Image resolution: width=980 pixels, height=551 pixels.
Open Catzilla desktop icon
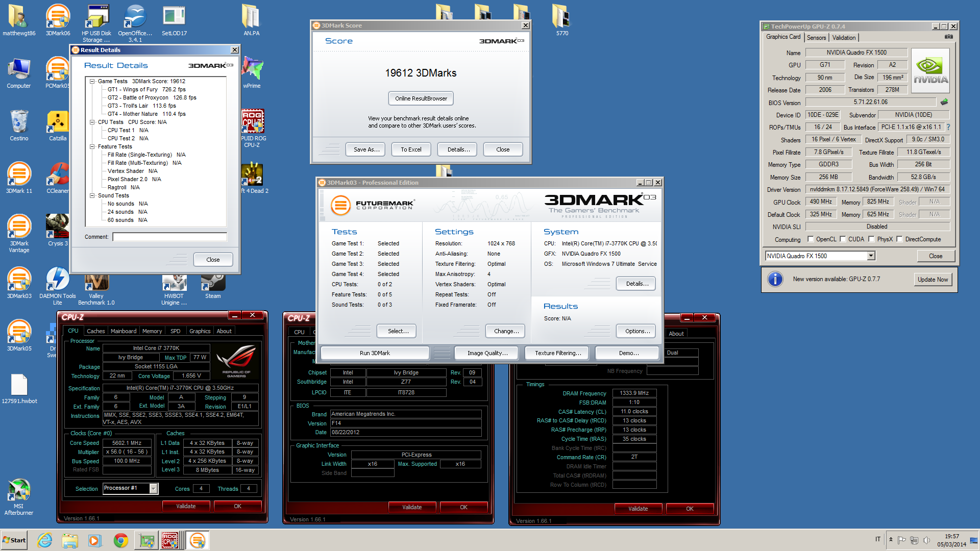tap(58, 126)
